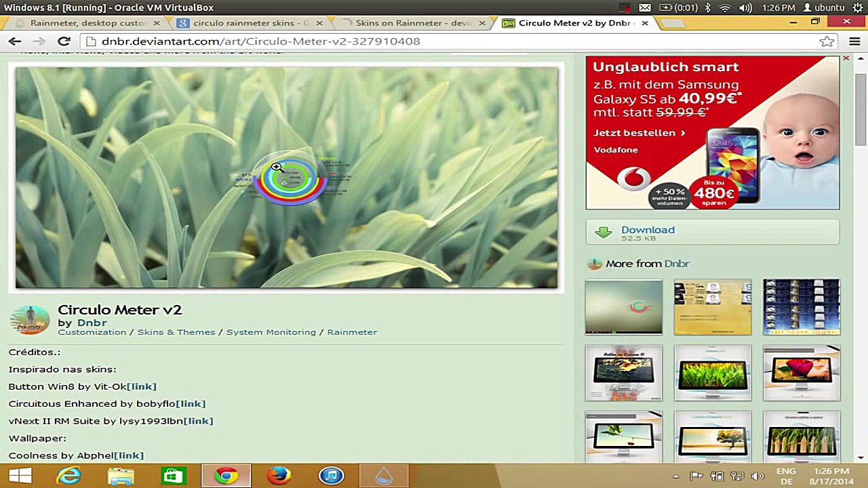Image resolution: width=868 pixels, height=488 pixels.
Task: Reload the current DeviantArt page
Action: pos(64,41)
